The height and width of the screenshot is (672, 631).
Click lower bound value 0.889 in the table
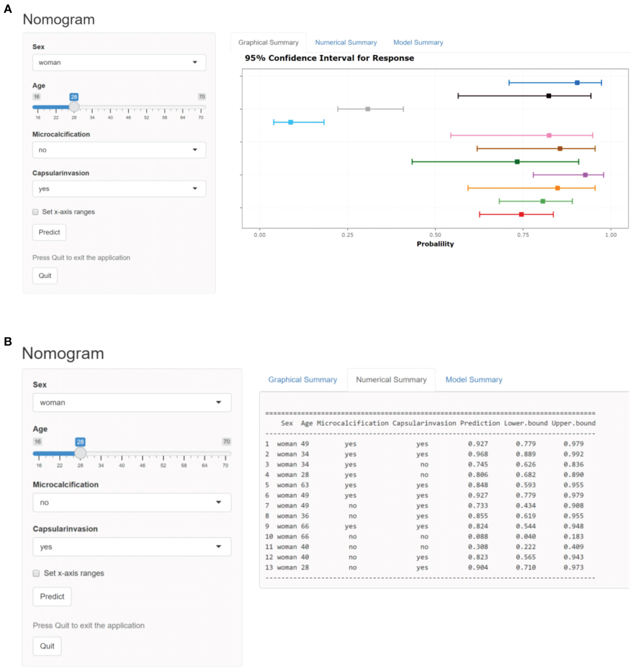526,454
